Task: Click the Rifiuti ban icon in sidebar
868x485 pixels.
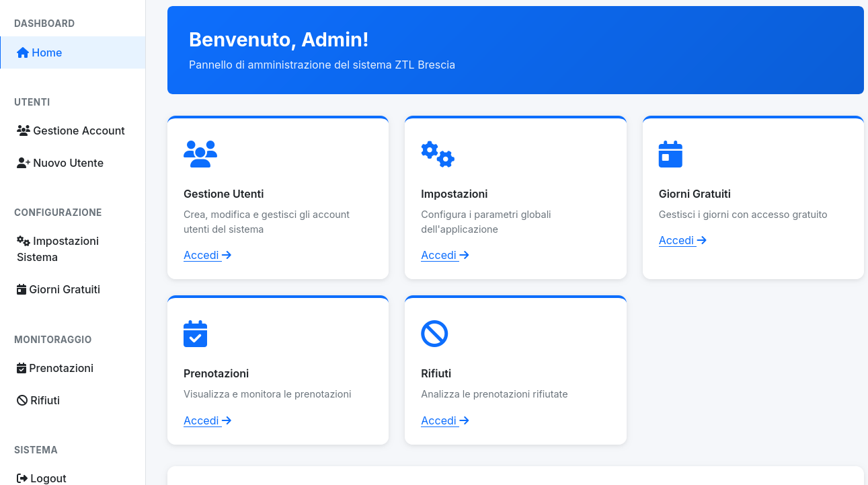Action: (x=22, y=400)
